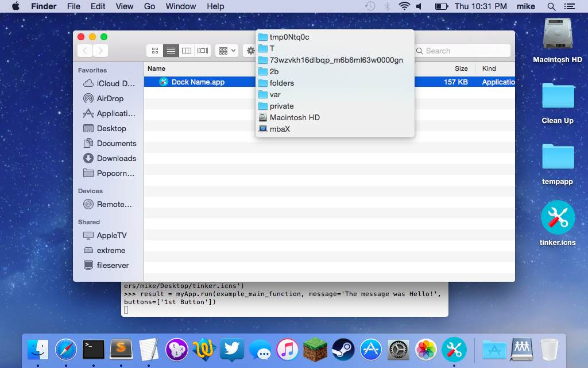Open the Action gear menu
This screenshot has height=368, width=588.
250,51
